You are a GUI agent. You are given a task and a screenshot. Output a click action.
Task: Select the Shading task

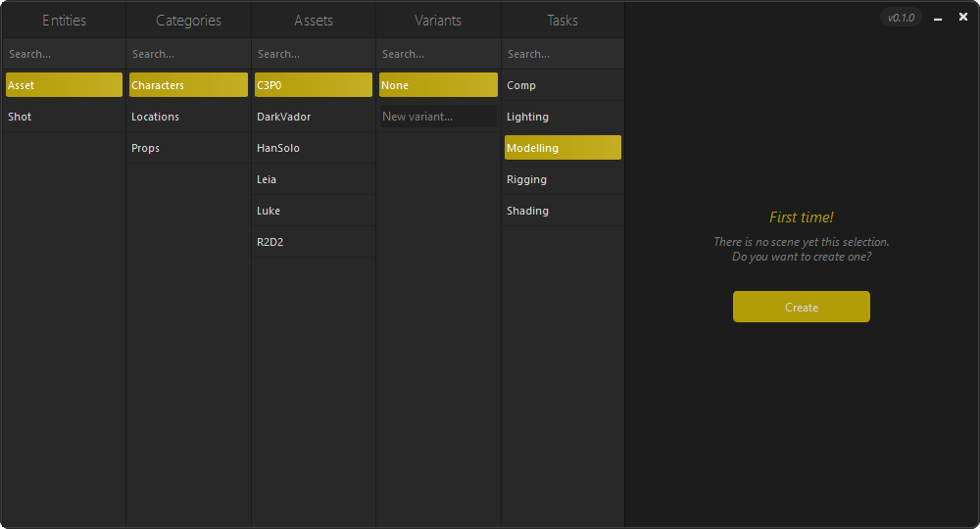563,211
